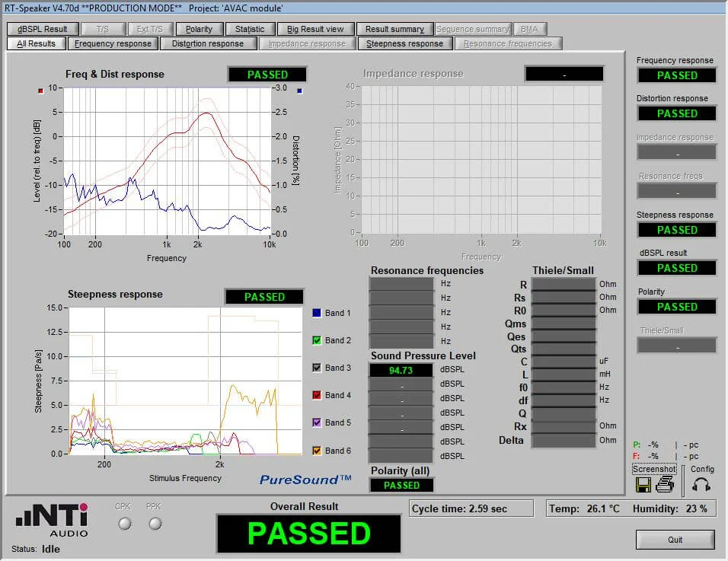Select the blue distortion-axis marker icon
The width and height of the screenshot is (728, 561).
tap(298, 90)
